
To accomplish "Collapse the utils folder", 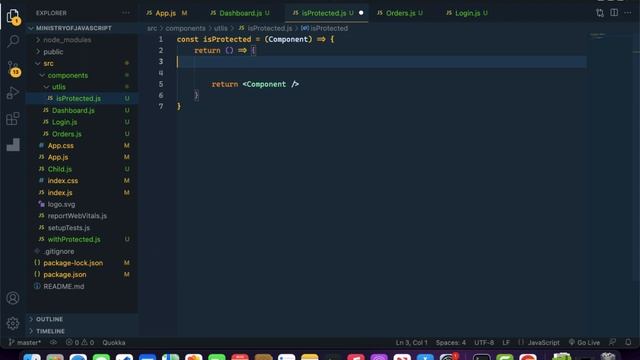I will (58, 87).
